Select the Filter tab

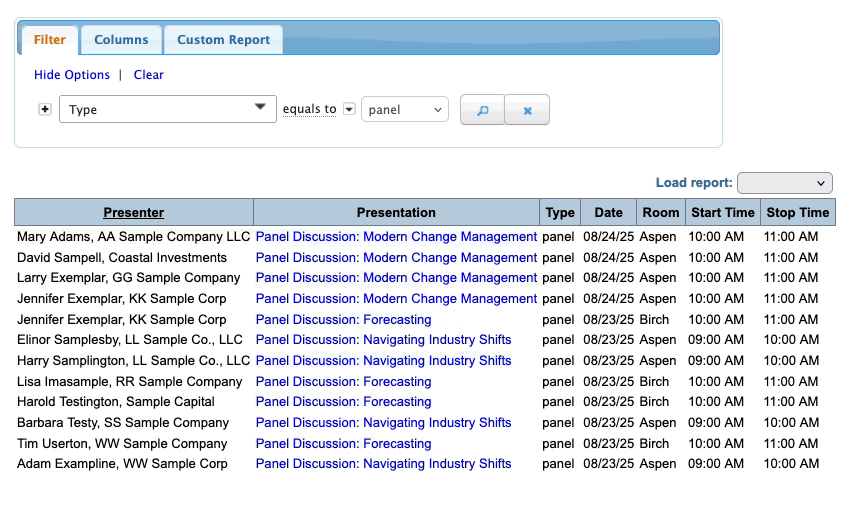[x=49, y=40]
